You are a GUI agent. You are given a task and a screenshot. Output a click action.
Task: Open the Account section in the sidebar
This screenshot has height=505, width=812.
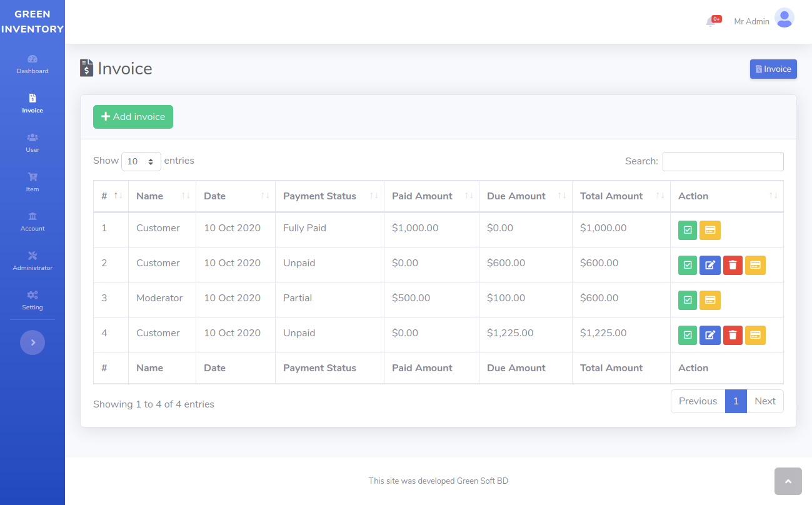32,222
